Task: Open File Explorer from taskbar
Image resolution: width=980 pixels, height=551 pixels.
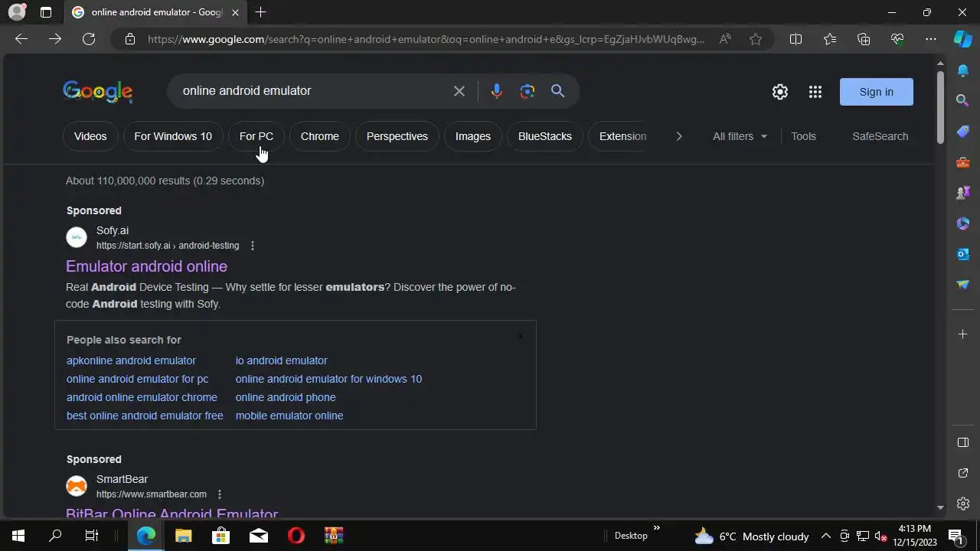Action: point(183,536)
